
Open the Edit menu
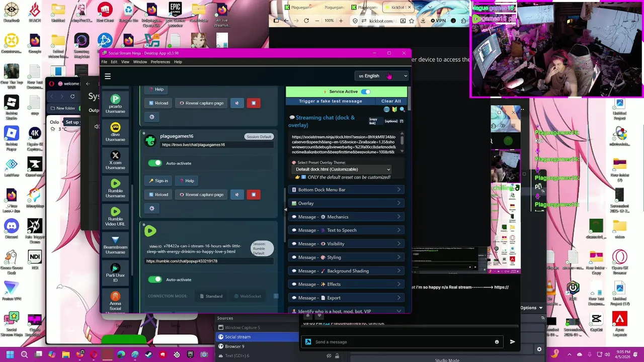[x=114, y=62]
